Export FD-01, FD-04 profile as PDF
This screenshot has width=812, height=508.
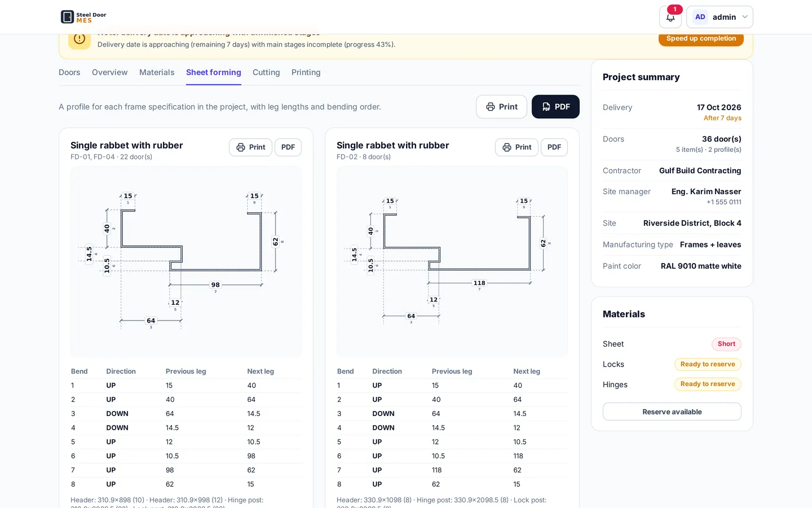click(x=288, y=147)
